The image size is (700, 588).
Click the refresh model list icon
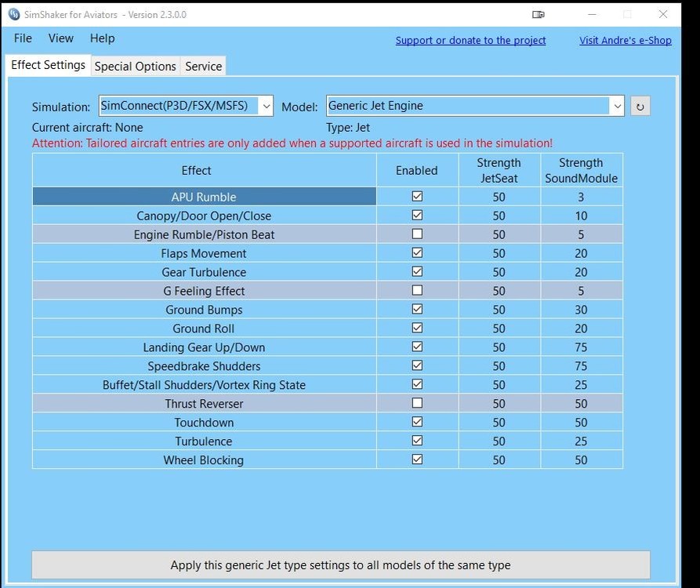point(640,107)
